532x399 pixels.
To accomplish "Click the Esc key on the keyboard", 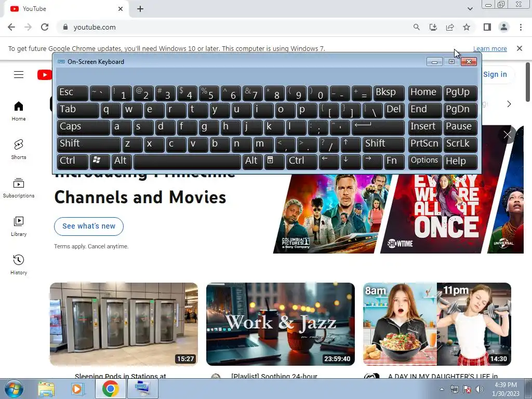I will 73,93.
